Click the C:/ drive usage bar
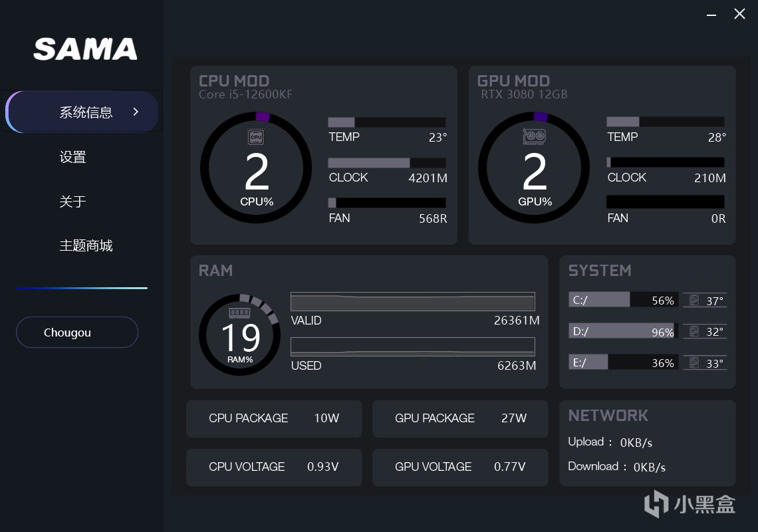758x532 pixels. point(624,300)
